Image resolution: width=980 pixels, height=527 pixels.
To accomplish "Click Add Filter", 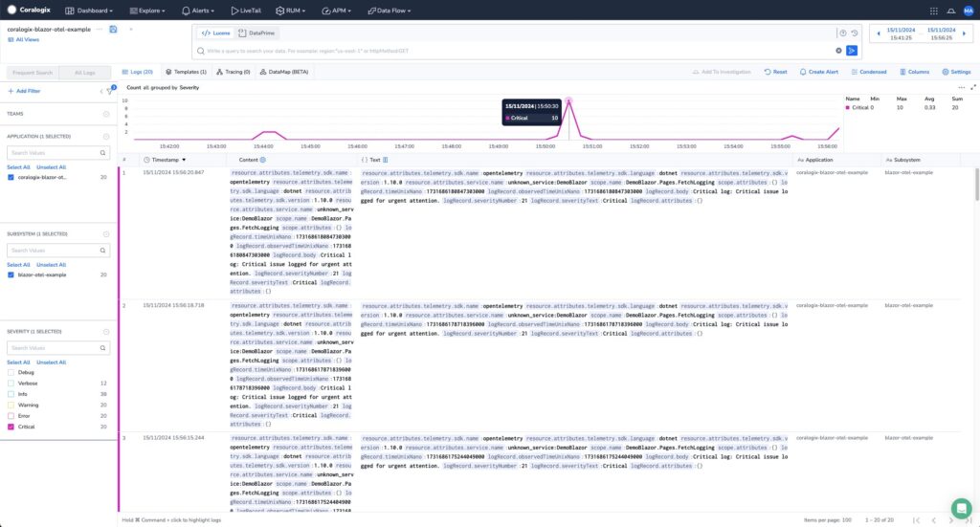I will coord(24,91).
